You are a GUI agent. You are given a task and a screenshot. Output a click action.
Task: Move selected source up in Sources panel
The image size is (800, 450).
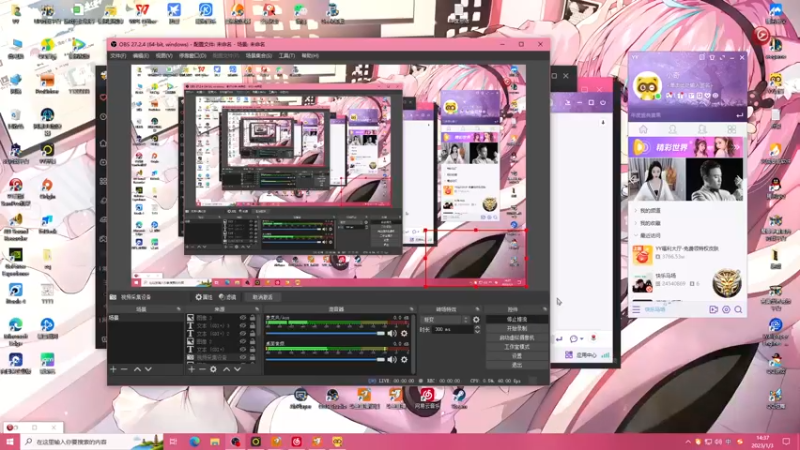pos(227,369)
